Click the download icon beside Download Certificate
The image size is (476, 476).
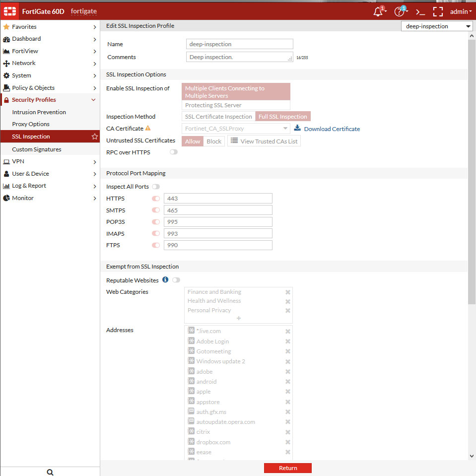[297, 128]
